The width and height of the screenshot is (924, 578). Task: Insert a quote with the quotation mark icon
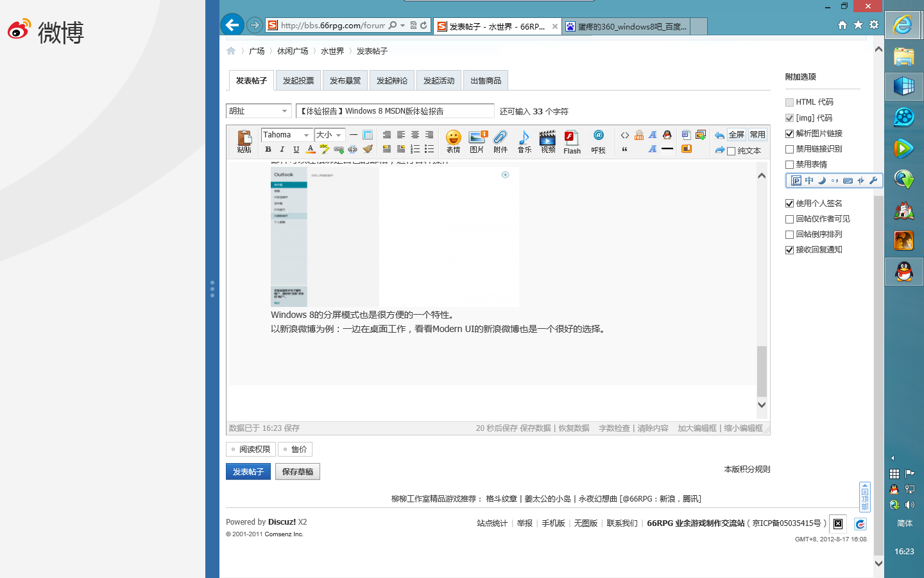pyautogui.click(x=624, y=149)
